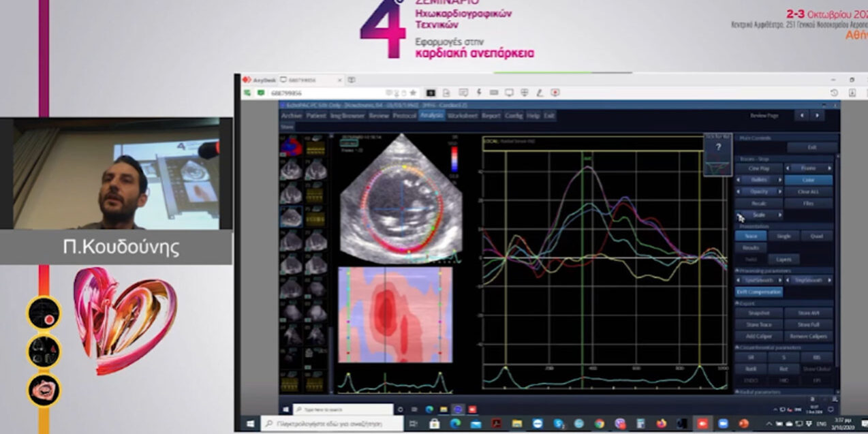
Task: Collapse the Circumferential parameters section
Action: tap(739, 347)
